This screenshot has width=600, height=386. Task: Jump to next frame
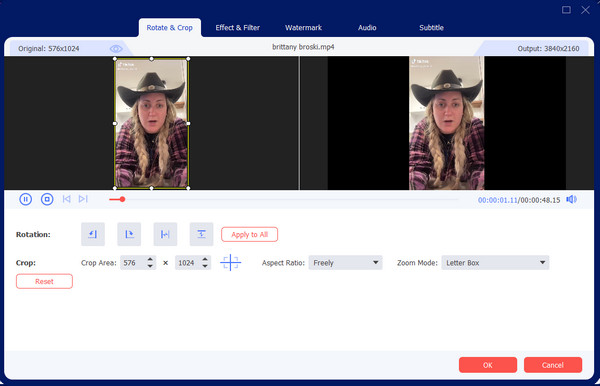(83, 199)
